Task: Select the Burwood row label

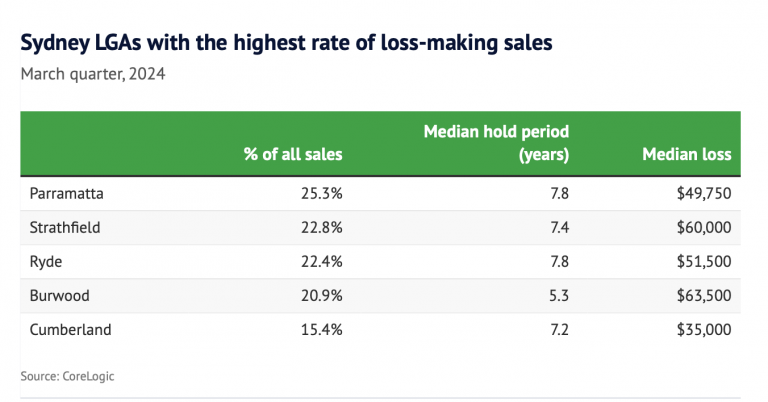Action: click(59, 295)
